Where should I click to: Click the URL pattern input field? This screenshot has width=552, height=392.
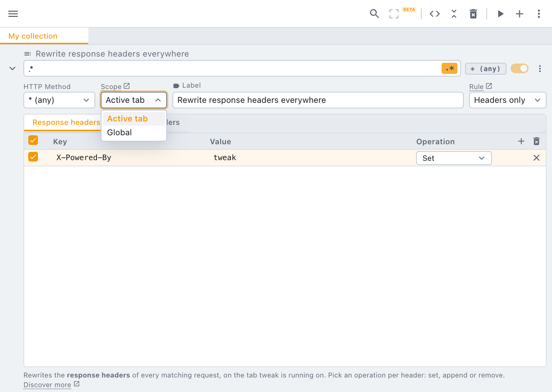pyautogui.click(x=233, y=68)
